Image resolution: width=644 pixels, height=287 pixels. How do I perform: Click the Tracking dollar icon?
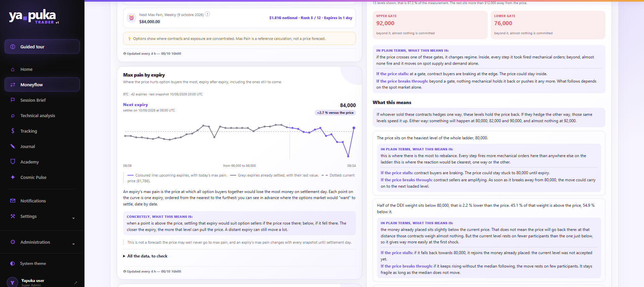(x=13, y=131)
